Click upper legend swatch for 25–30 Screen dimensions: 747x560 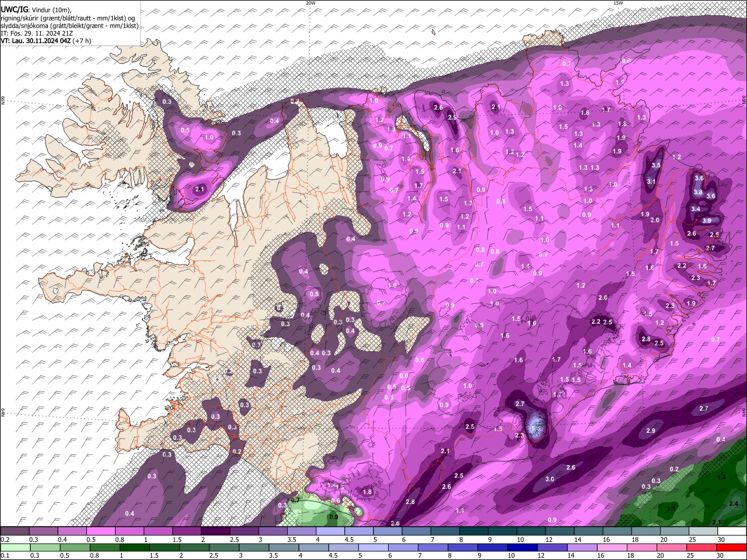click(703, 531)
